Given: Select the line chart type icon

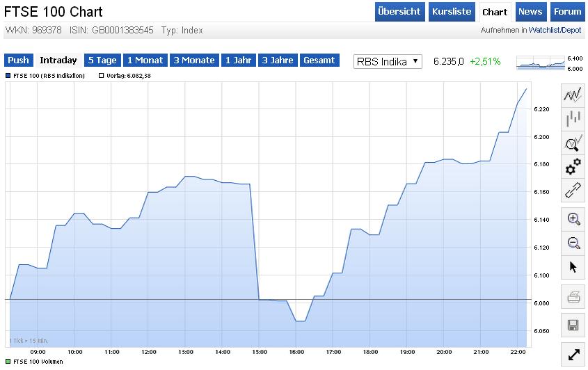Looking at the screenshot, I should coord(573,95).
